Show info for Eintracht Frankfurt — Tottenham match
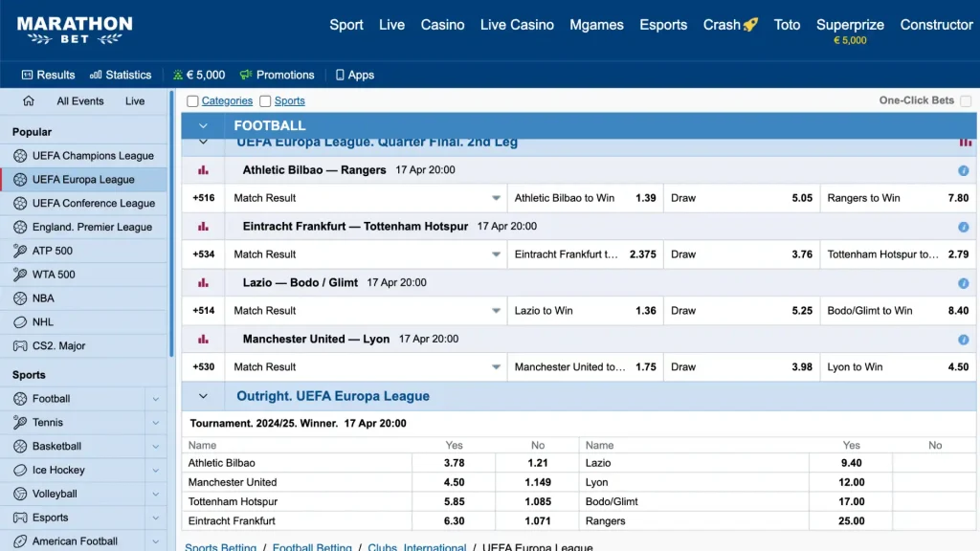This screenshot has width=980, height=551. [x=963, y=227]
